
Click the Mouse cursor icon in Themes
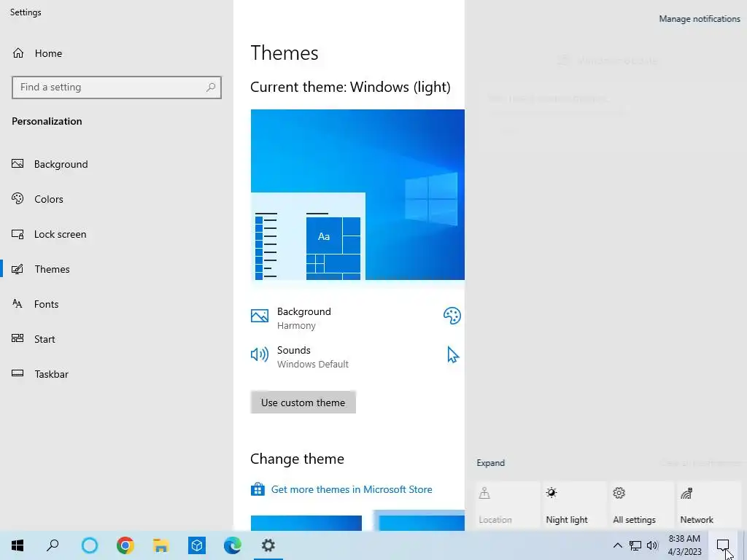click(x=452, y=355)
